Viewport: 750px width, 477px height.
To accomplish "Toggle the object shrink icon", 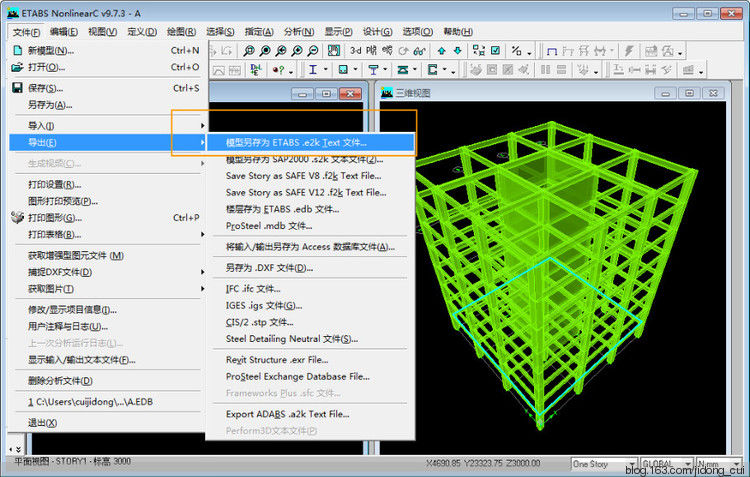I will tap(479, 51).
